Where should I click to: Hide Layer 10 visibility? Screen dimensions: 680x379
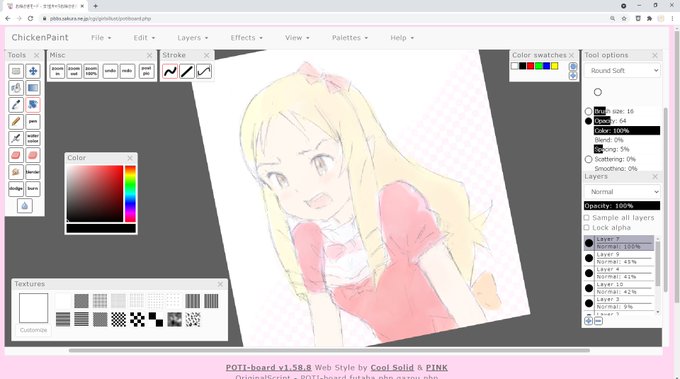(x=589, y=288)
